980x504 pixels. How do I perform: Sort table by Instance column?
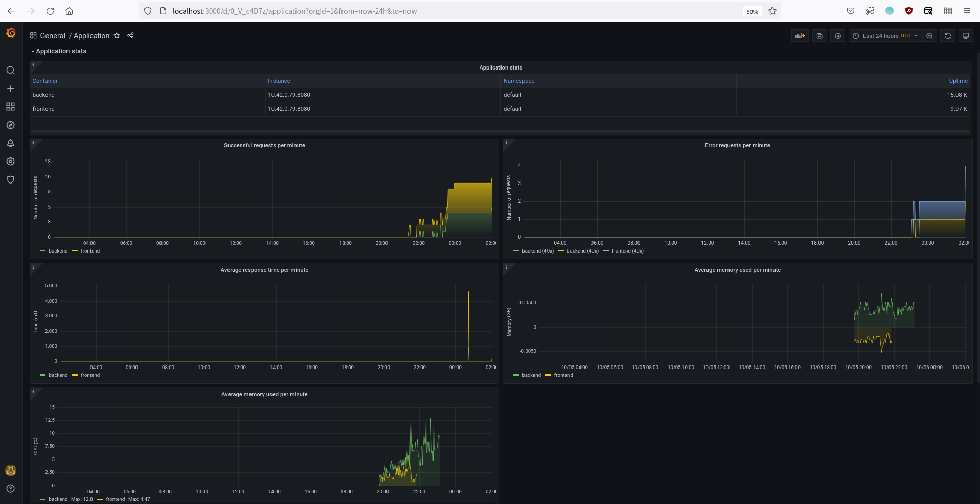pos(279,81)
